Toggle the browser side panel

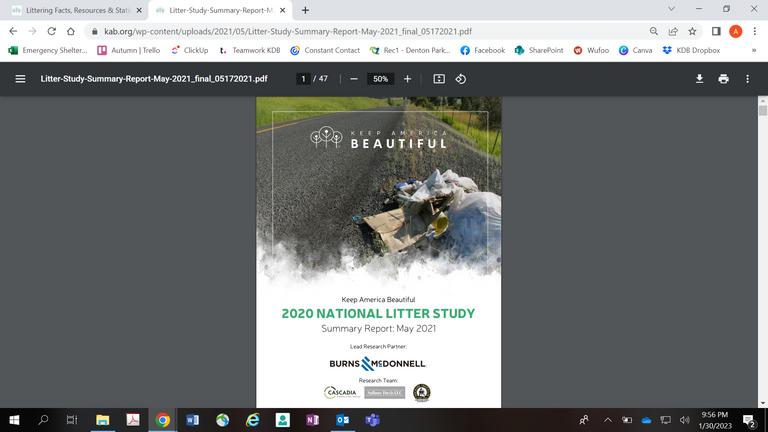click(x=716, y=31)
